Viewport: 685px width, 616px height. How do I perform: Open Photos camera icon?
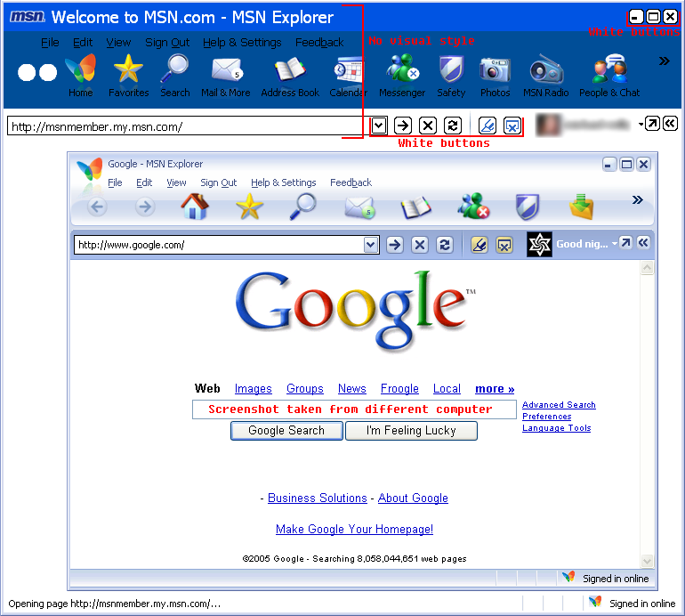click(495, 75)
